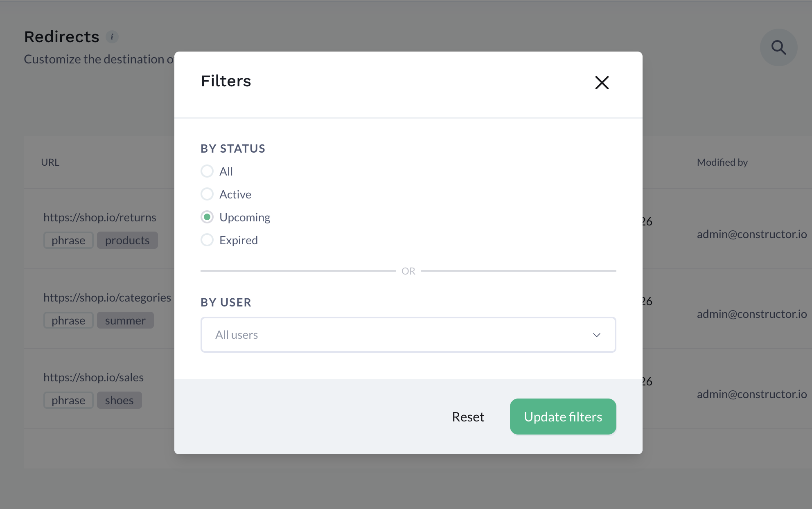Click the URL column header
The height and width of the screenshot is (509, 812).
coord(50,162)
